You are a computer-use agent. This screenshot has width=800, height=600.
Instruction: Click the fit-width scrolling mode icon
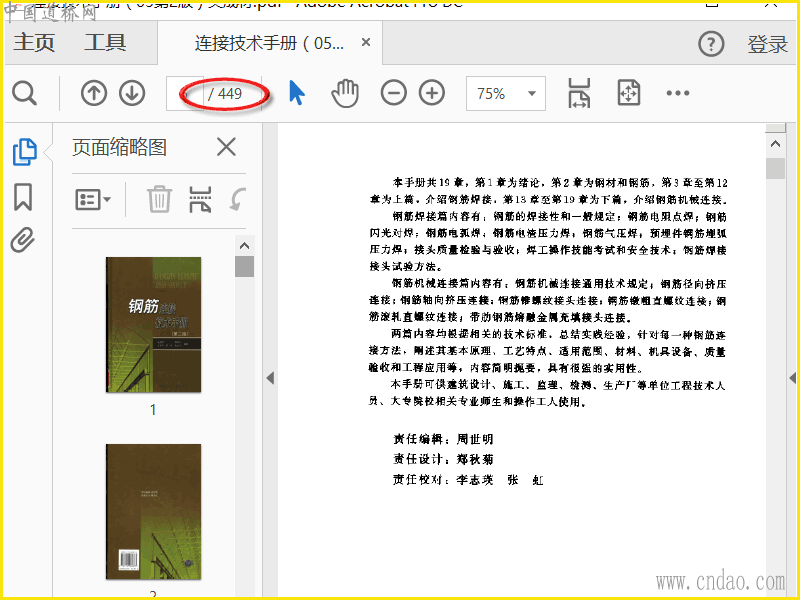click(x=579, y=93)
